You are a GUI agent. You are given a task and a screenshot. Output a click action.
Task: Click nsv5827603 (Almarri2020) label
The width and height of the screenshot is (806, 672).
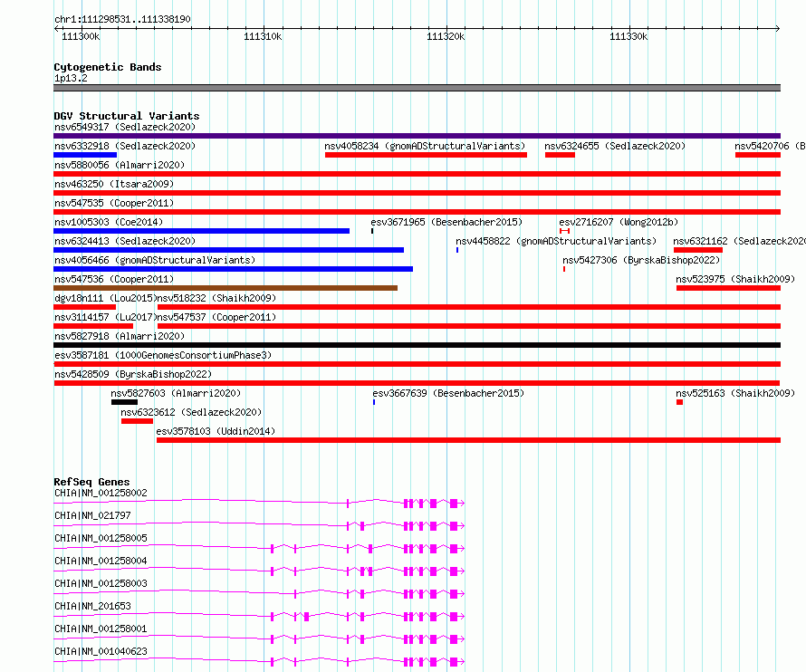[176, 393]
